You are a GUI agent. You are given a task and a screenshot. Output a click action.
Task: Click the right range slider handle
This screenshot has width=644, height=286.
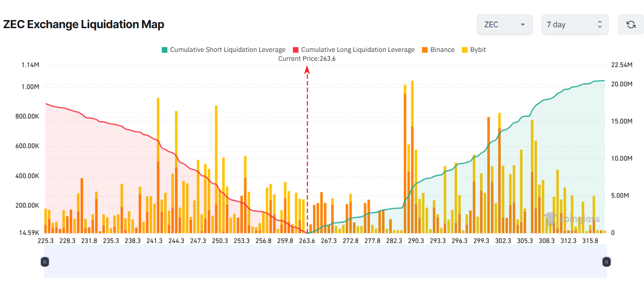click(606, 261)
